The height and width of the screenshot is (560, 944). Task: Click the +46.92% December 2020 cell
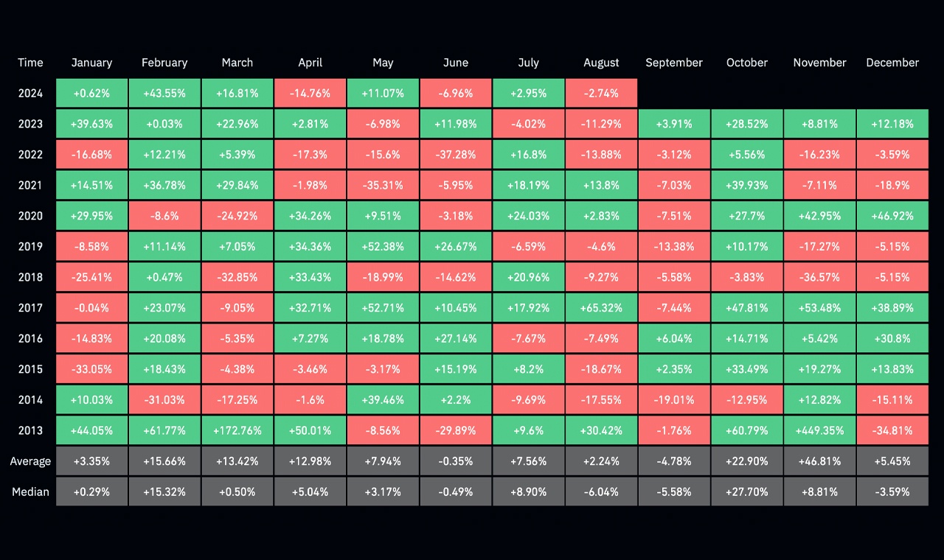pos(892,216)
